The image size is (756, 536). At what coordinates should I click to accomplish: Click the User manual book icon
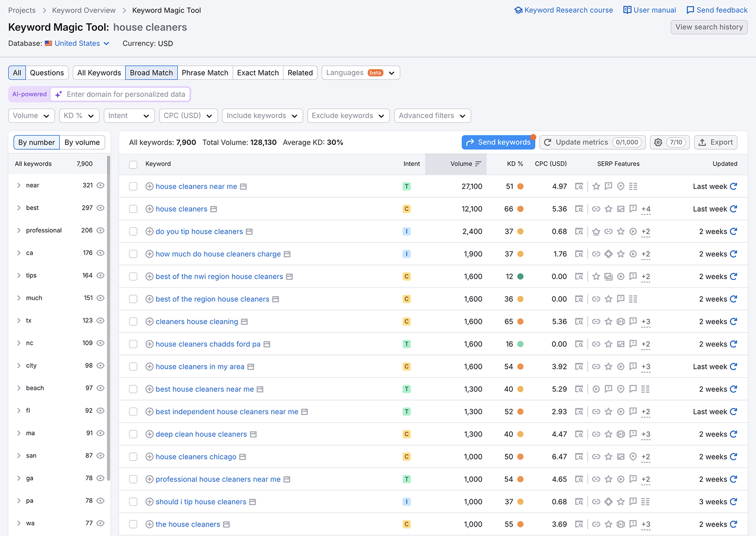pyautogui.click(x=627, y=10)
